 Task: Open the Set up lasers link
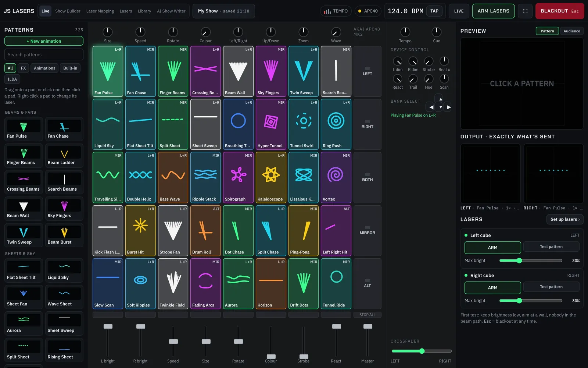(x=565, y=219)
